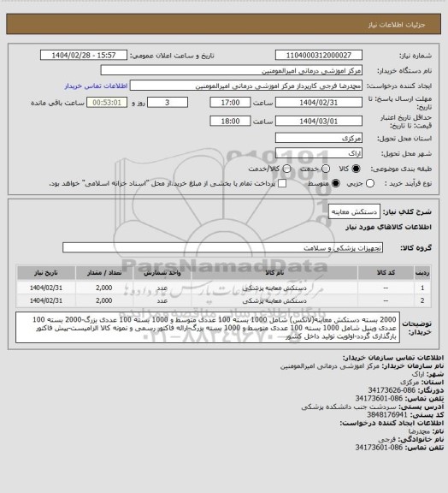Click the validity hour field 18:00
The height and width of the screenshot is (493, 448).
coord(230,121)
